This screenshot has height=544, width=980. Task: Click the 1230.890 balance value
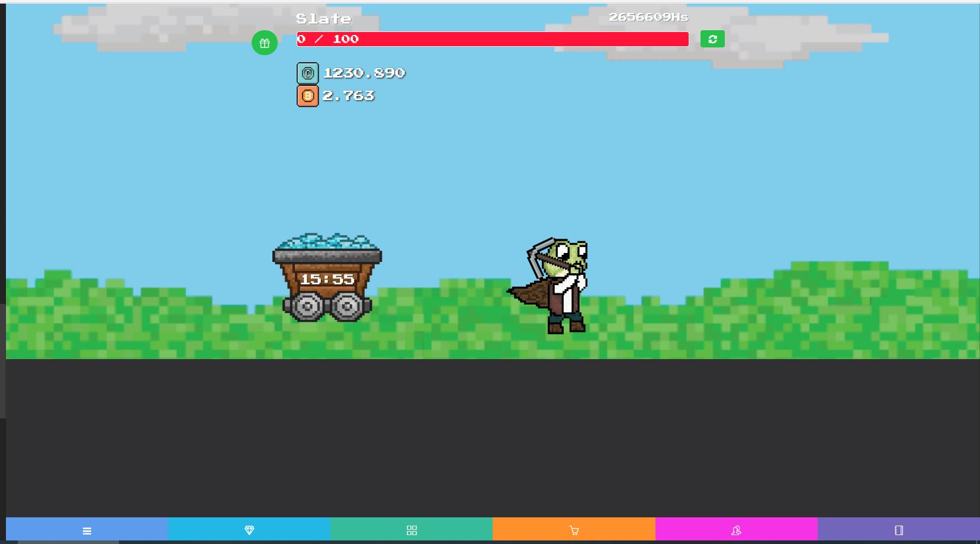(x=364, y=73)
